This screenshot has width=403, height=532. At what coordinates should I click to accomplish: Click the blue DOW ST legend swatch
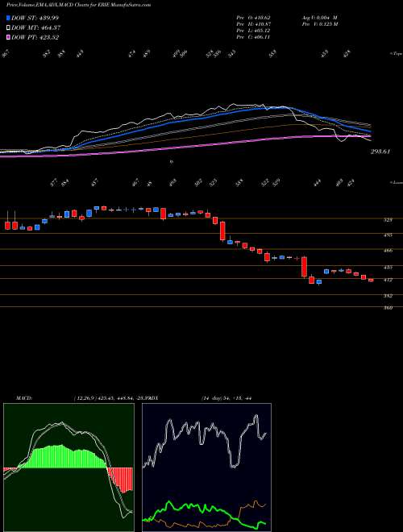[9, 18]
